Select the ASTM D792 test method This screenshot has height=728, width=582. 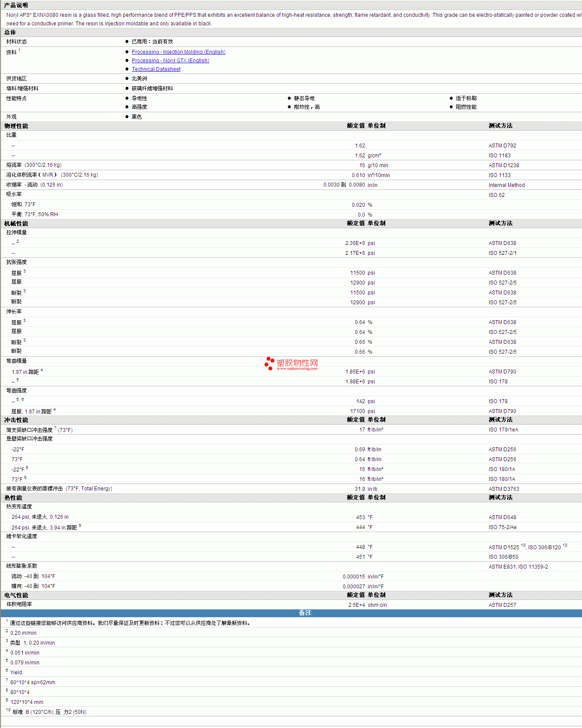503,146
